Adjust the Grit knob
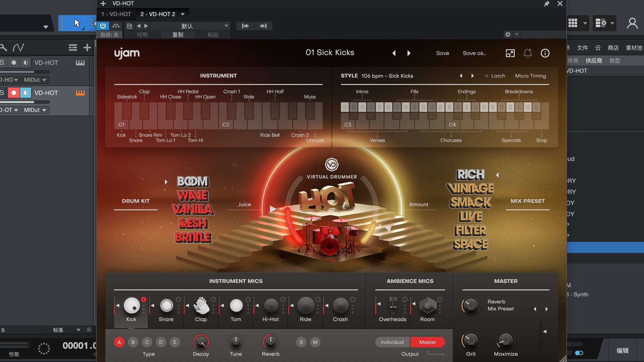This screenshot has height=362, width=644. point(471,341)
